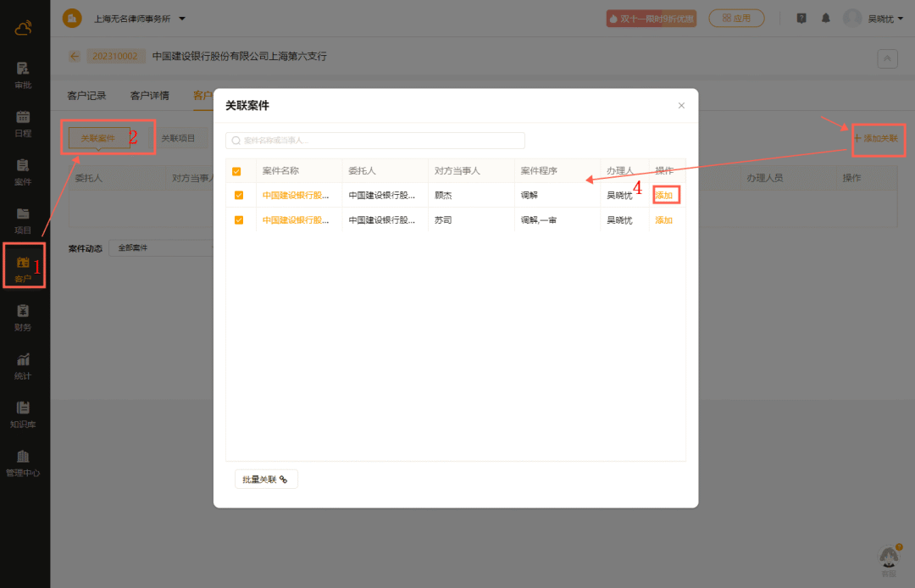Switch to the 客户记录 tab
Image resolution: width=915 pixels, height=588 pixels.
pos(86,96)
